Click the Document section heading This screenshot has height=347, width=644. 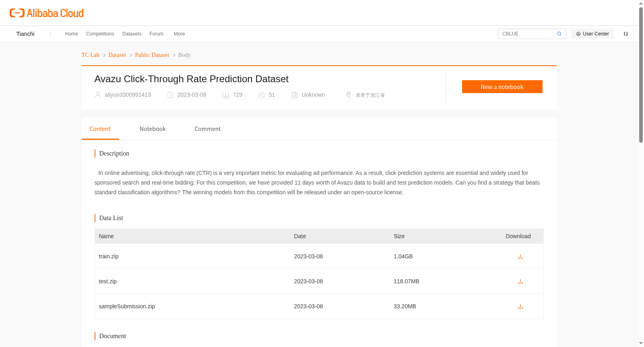[x=113, y=336]
